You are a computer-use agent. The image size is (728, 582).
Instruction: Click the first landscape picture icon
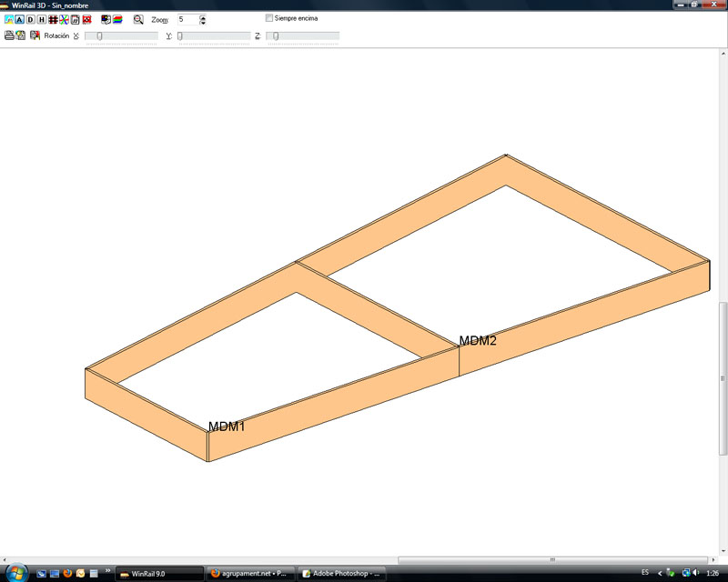tap(8, 19)
